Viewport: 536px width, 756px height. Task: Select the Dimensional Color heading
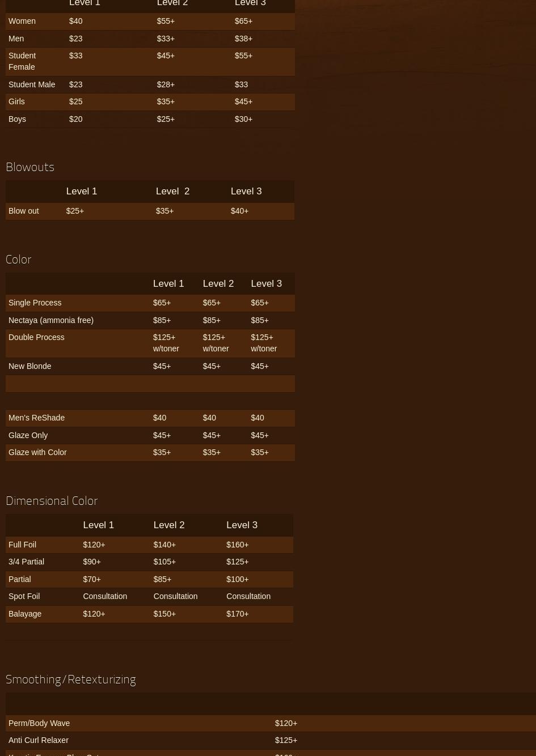52,501
